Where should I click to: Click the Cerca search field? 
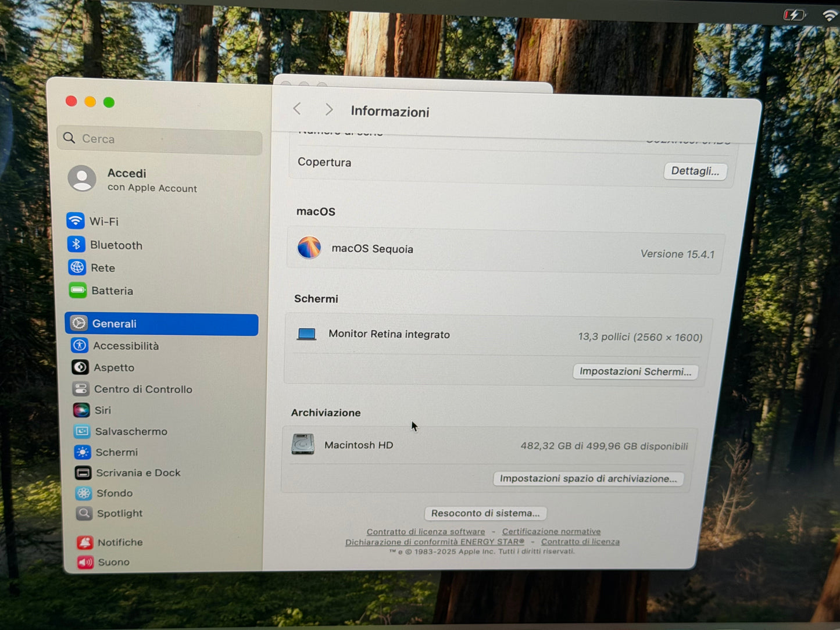click(x=160, y=139)
